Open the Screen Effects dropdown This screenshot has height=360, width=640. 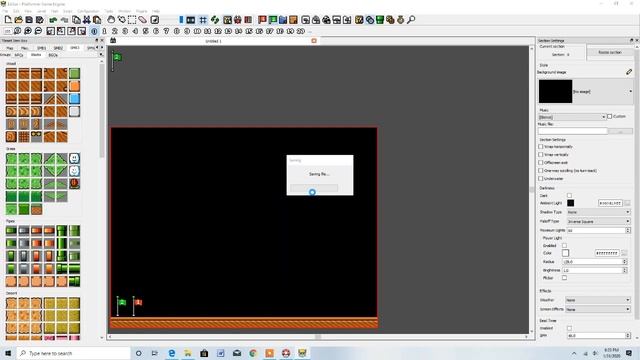coord(598,309)
